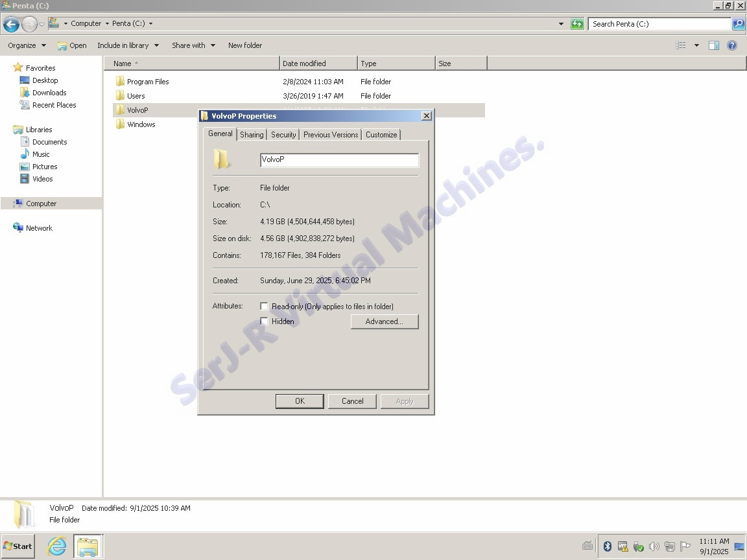Click the Advanced... button
Screen dimensions: 747x560
[x=384, y=321]
